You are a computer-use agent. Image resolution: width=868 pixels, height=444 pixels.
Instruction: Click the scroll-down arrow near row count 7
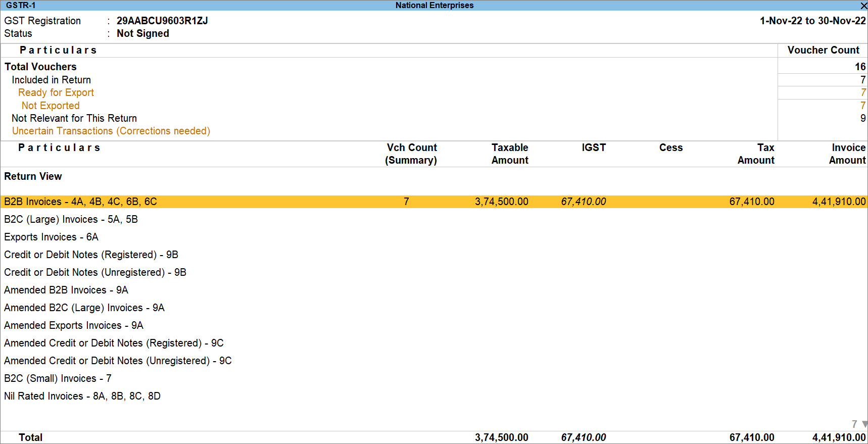pyautogui.click(x=864, y=424)
